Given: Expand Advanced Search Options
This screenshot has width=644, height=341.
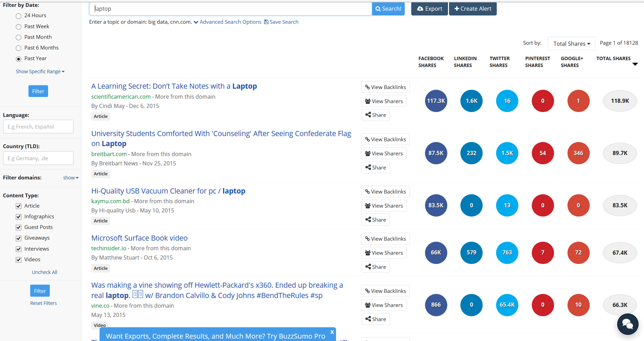Looking at the screenshot, I should 227,22.
